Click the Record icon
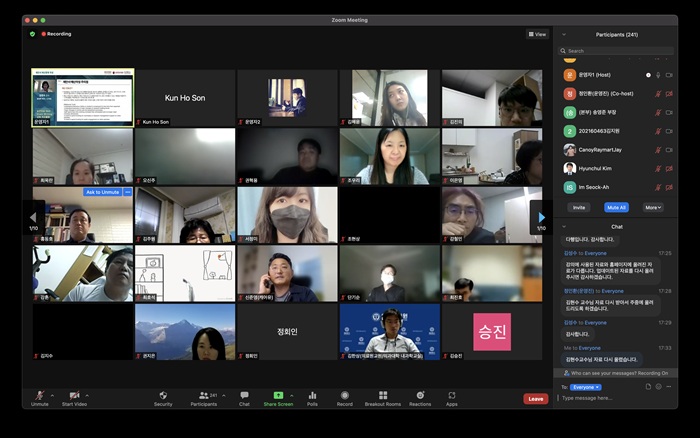The image size is (700, 438). (344, 396)
